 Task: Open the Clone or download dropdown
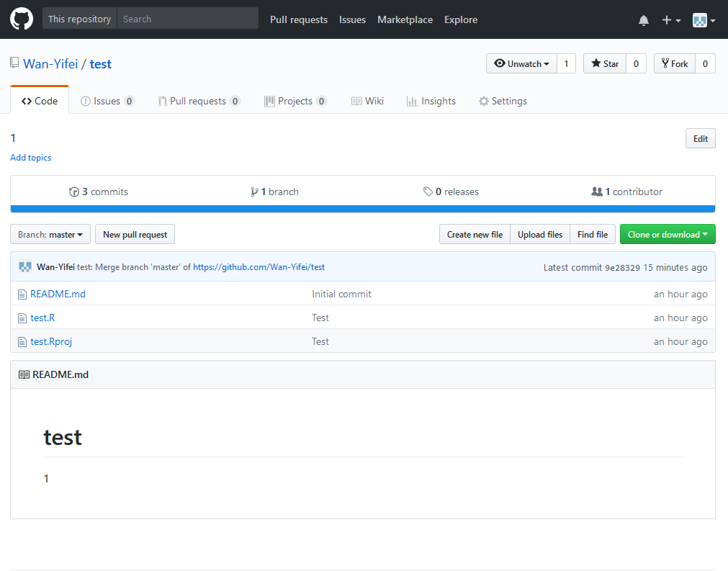(668, 235)
